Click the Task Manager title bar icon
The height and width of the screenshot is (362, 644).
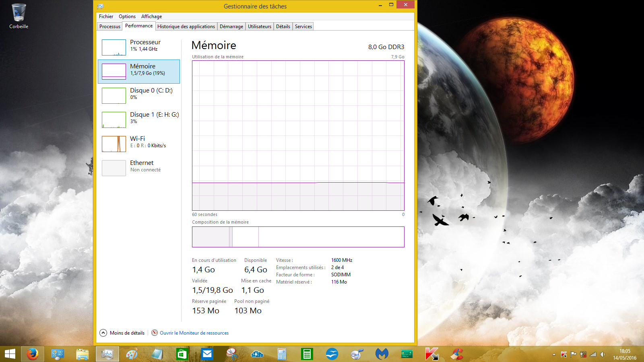[x=100, y=6]
